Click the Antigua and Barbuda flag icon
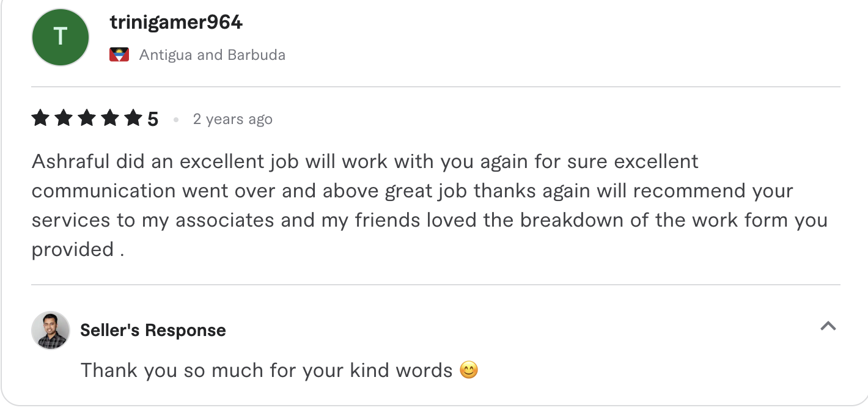The height and width of the screenshot is (413, 868). tap(119, 54)
